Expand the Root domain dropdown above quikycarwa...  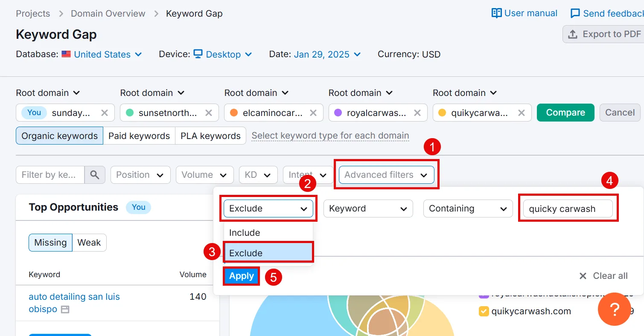(x=465, y=93)
